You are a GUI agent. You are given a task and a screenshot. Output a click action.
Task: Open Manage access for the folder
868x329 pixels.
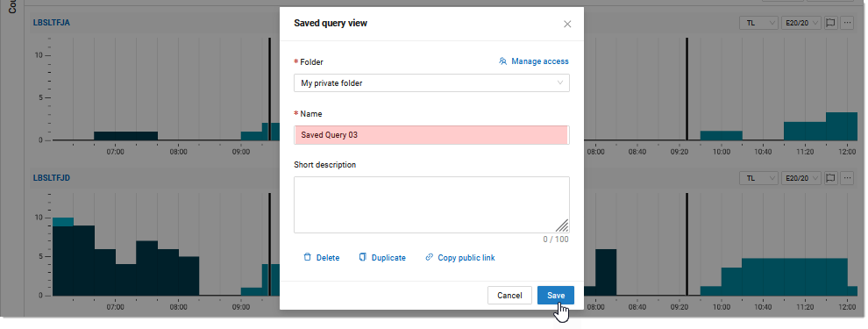click(x=534, y=61)
